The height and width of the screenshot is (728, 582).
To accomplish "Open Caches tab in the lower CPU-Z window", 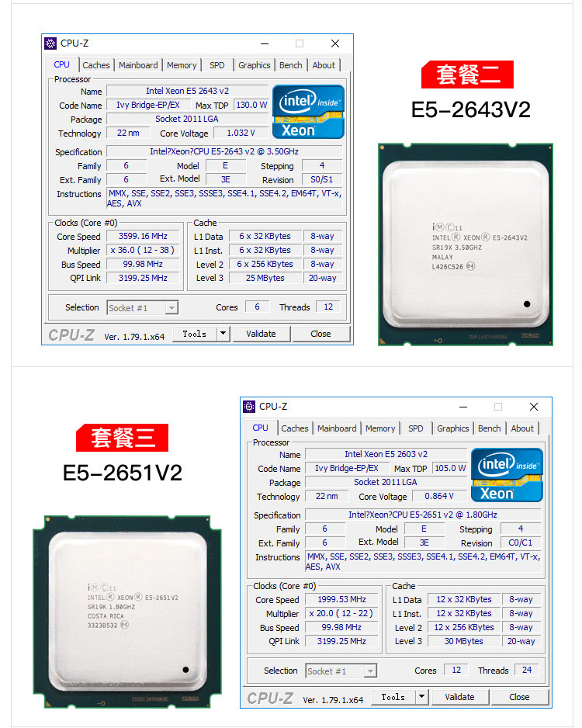I will 295,428.
